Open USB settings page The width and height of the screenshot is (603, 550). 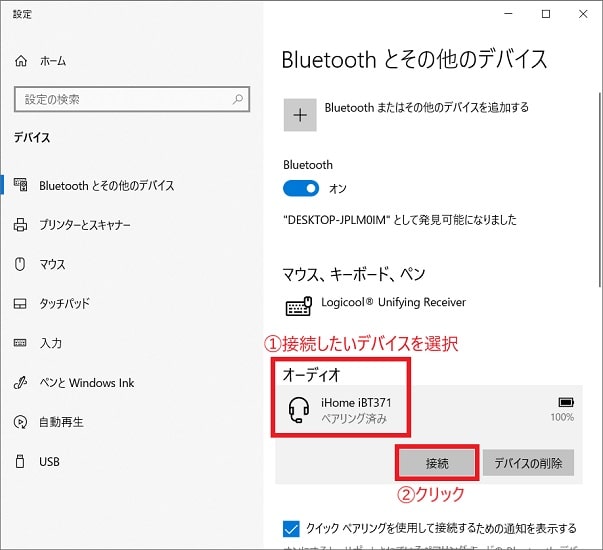click(x=49, y=461)
